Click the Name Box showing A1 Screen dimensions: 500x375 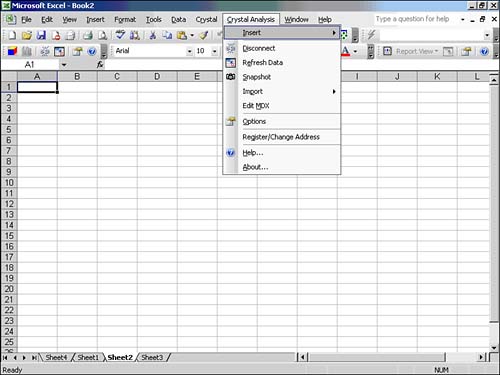(30, 65)
